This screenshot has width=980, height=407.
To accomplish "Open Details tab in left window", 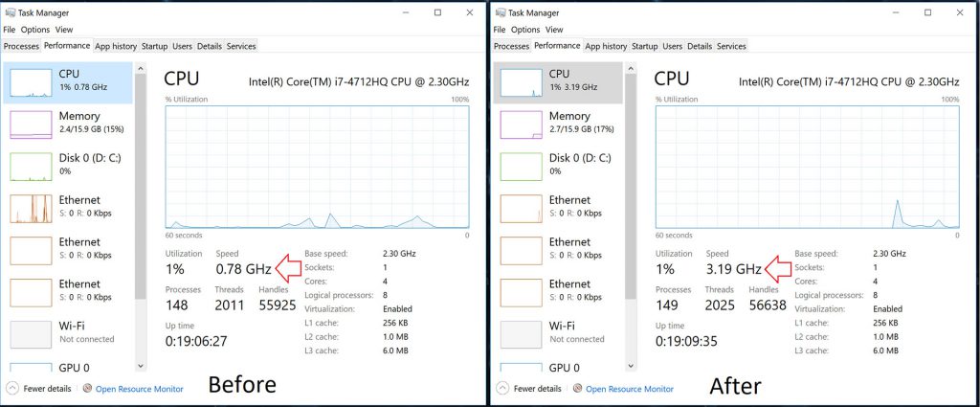I will tap(210, 46).
